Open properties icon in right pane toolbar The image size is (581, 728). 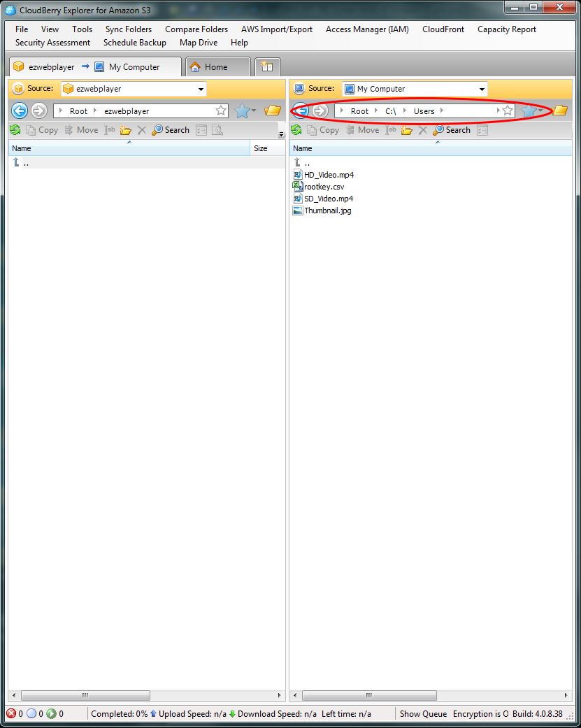pos(482,131)
